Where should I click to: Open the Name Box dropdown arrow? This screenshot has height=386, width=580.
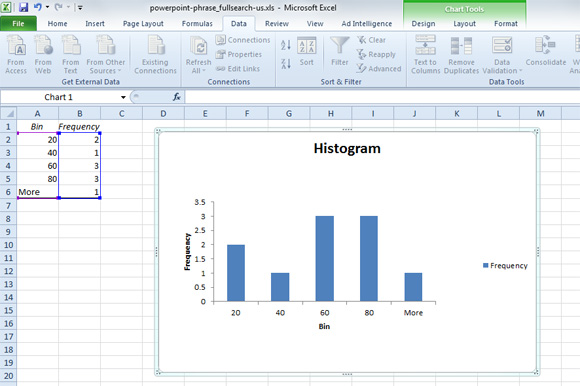[x=123, y=97]
